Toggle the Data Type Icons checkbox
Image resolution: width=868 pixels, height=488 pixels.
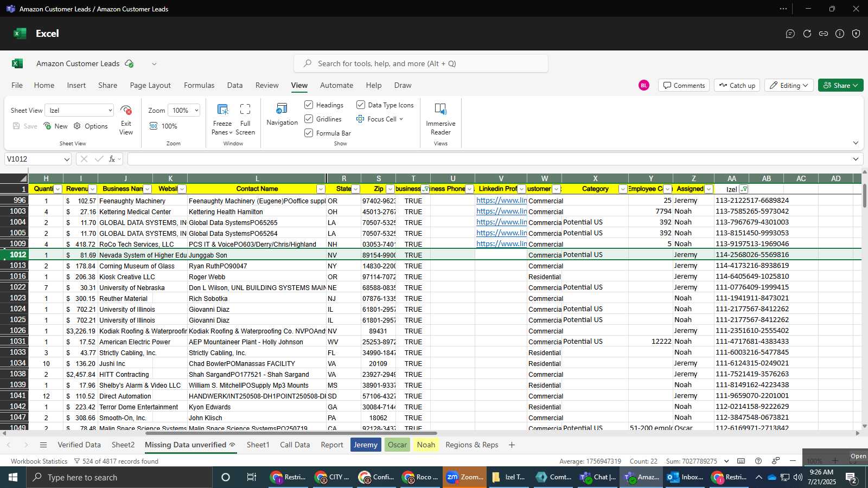point(361,105)
